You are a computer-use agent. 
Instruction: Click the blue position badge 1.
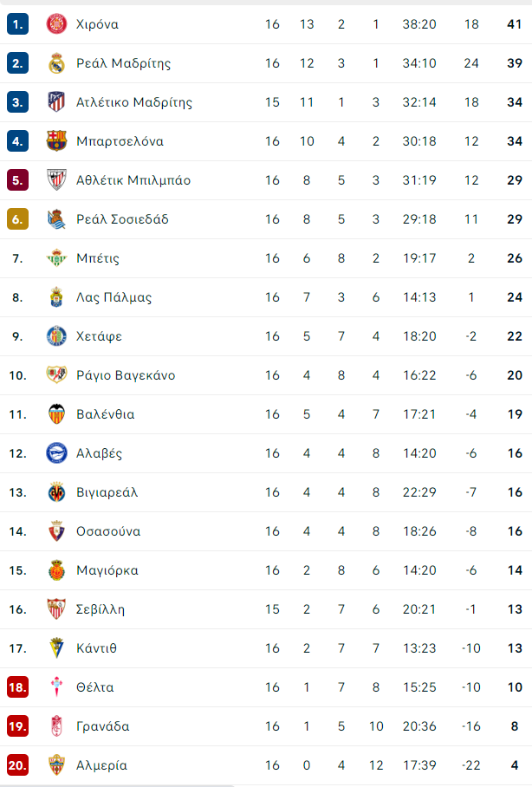tap(17, 24)
